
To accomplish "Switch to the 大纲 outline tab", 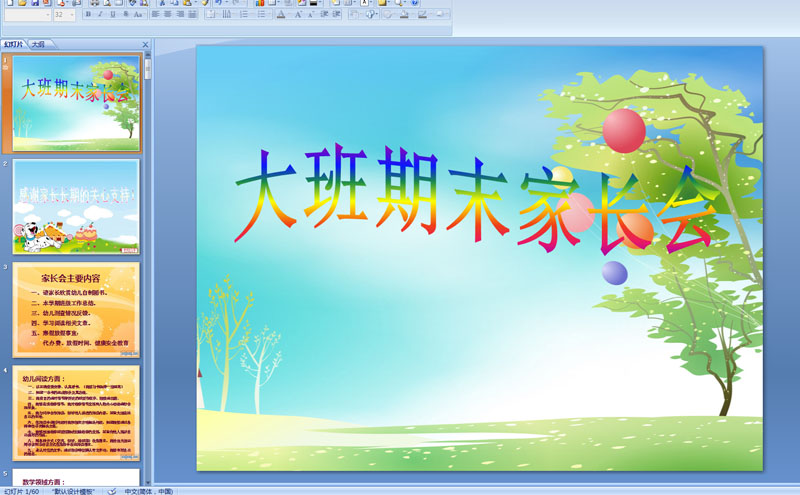I will (39, 44).
